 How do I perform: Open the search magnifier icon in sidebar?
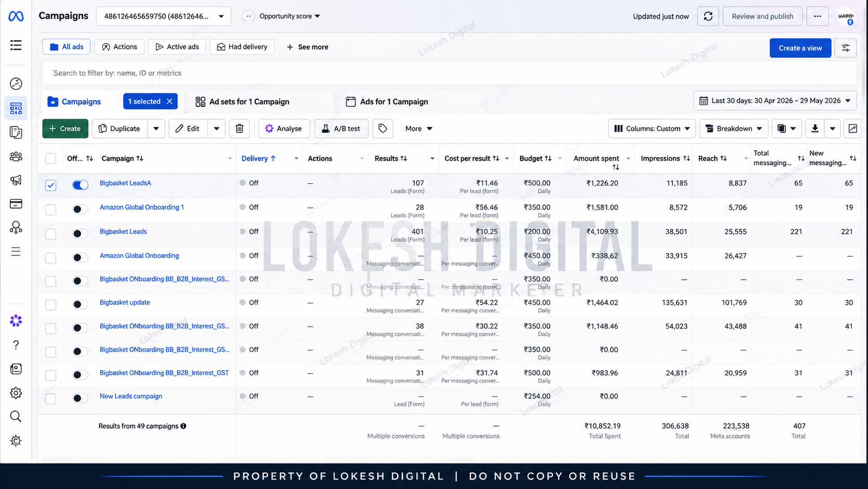click(16, 417)
